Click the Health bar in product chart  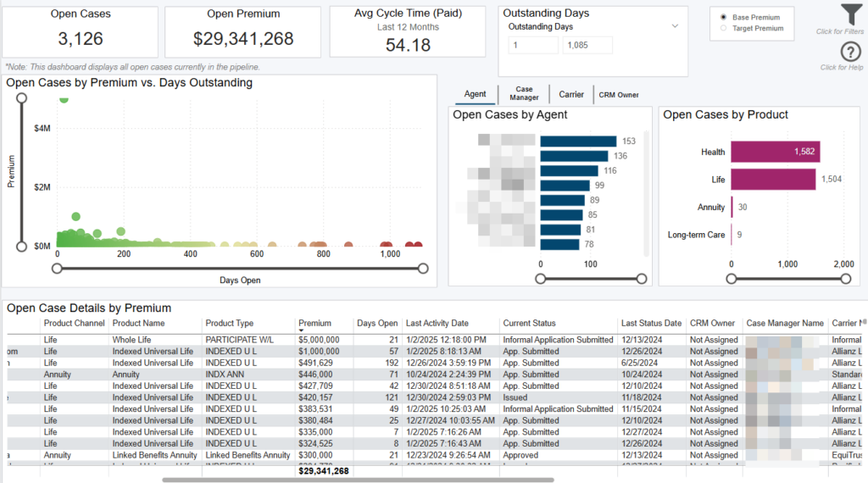pyautogui.click(x=775, y=152)
